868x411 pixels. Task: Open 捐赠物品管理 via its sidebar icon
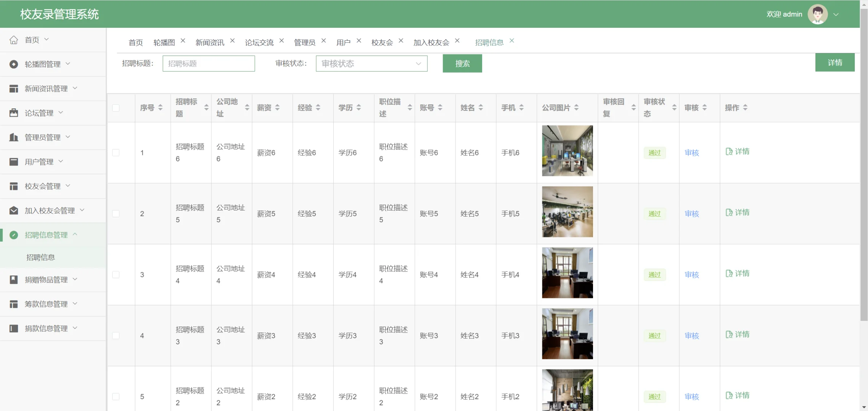14,280
